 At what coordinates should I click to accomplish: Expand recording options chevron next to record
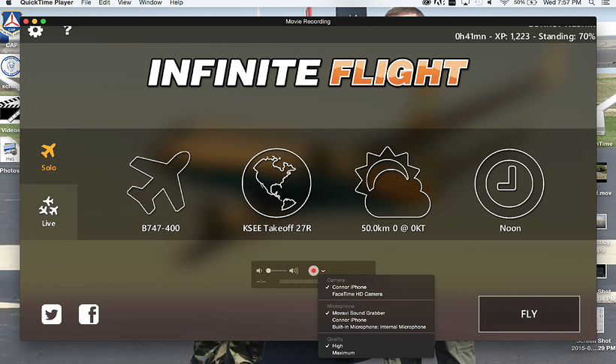[323, 271]
